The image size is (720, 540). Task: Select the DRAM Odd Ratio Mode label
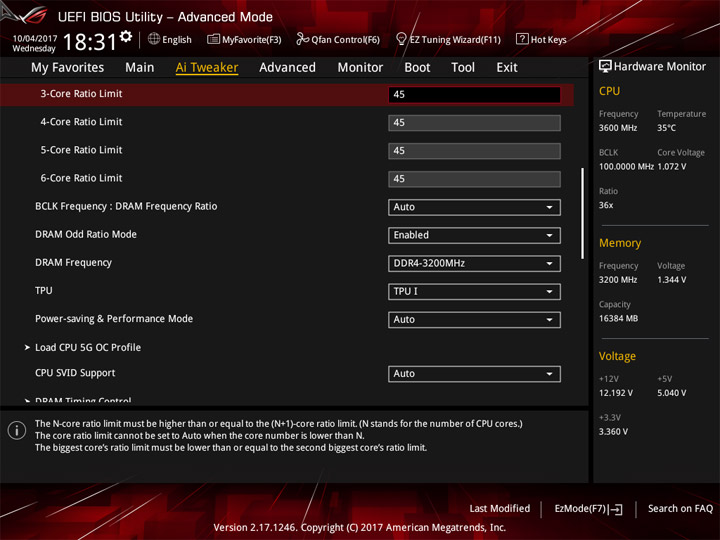(86, 234)
